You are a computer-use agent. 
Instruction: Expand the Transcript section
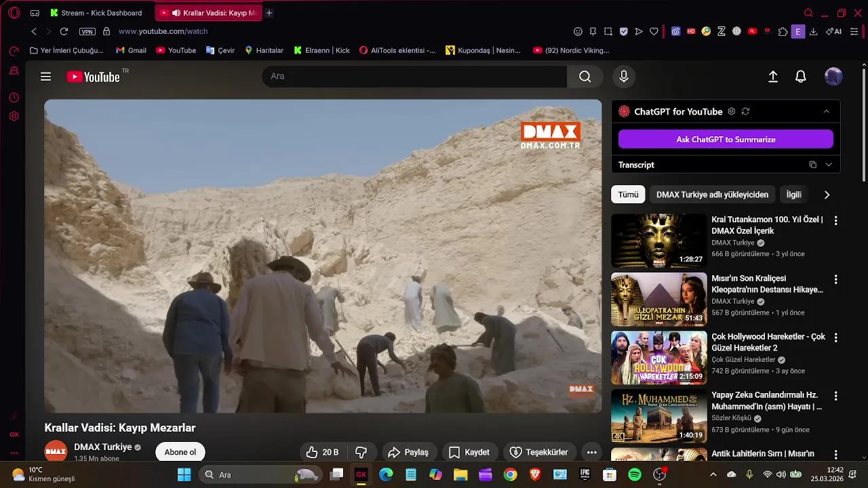click(829, 165)
